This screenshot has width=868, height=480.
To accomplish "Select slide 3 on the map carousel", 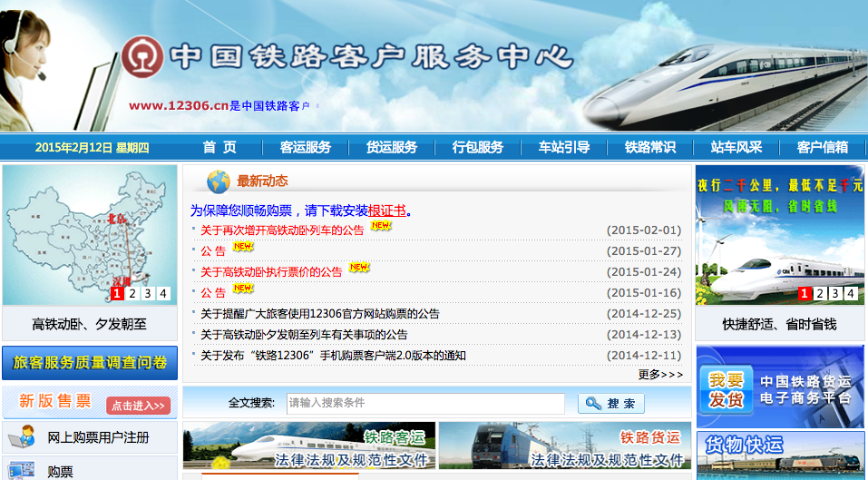I will (x=147, y=293).
